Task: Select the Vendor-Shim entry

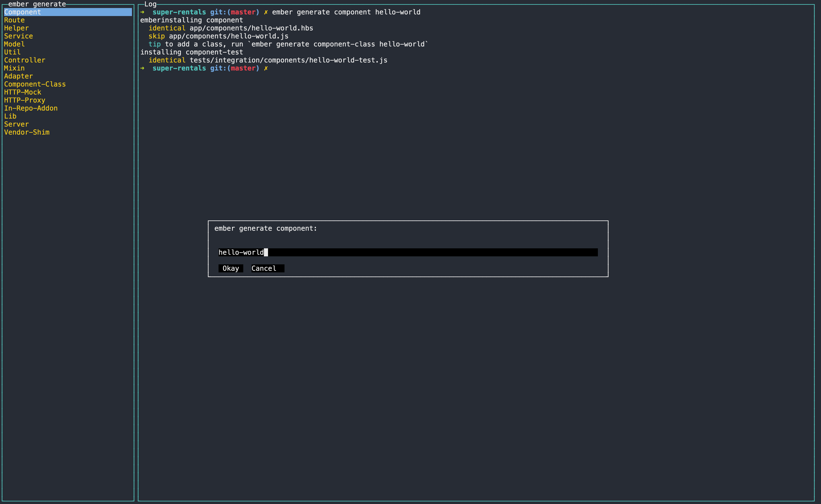Action: pos(27,132)
